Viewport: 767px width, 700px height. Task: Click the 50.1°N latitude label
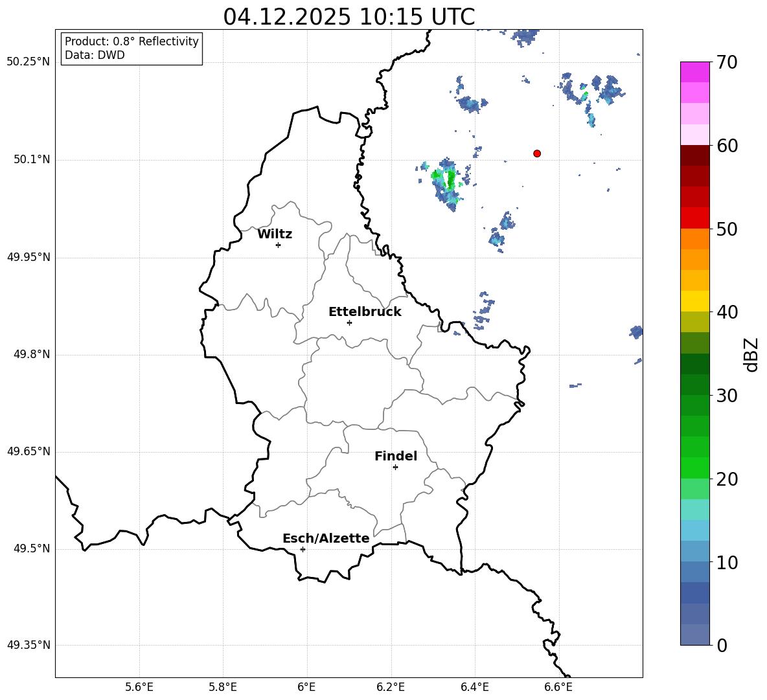32,159
